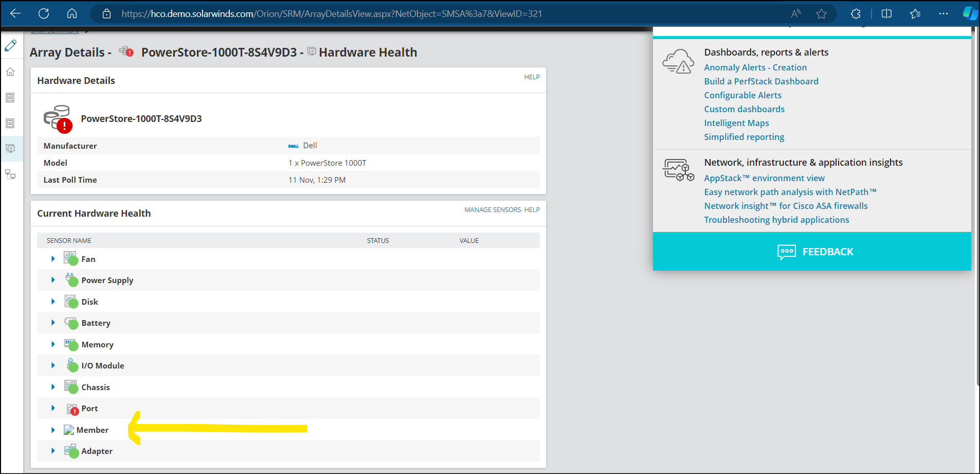Launch the Copilot icon in browser toolbar
The height and width of the screenshot is (474, 980).
(x=970, y=14)
